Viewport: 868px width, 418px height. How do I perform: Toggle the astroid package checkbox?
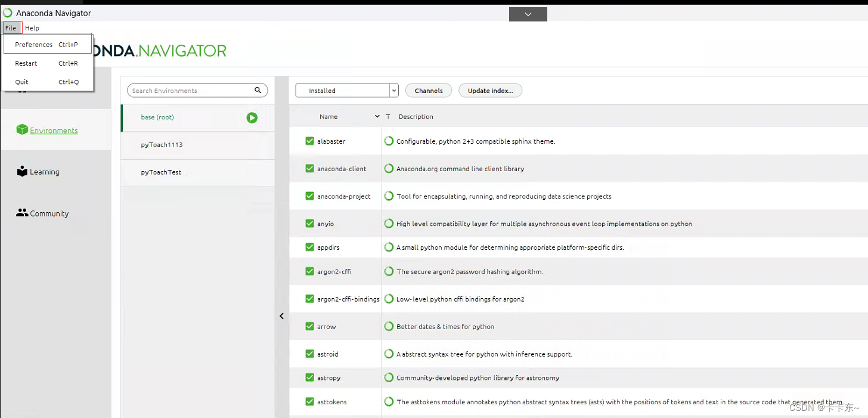[309, 354]
